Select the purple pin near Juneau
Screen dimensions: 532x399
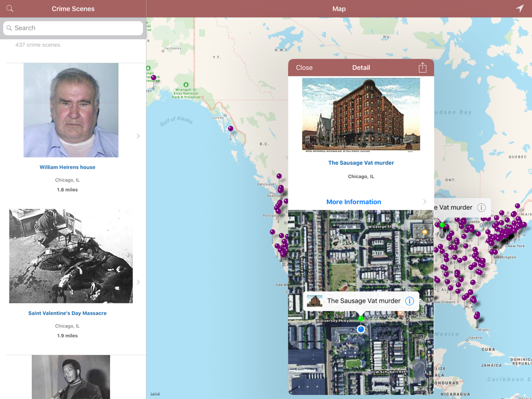231,129
